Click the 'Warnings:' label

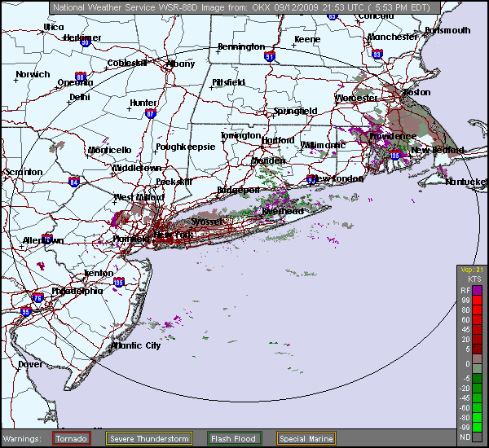click(x=22, y=439)
